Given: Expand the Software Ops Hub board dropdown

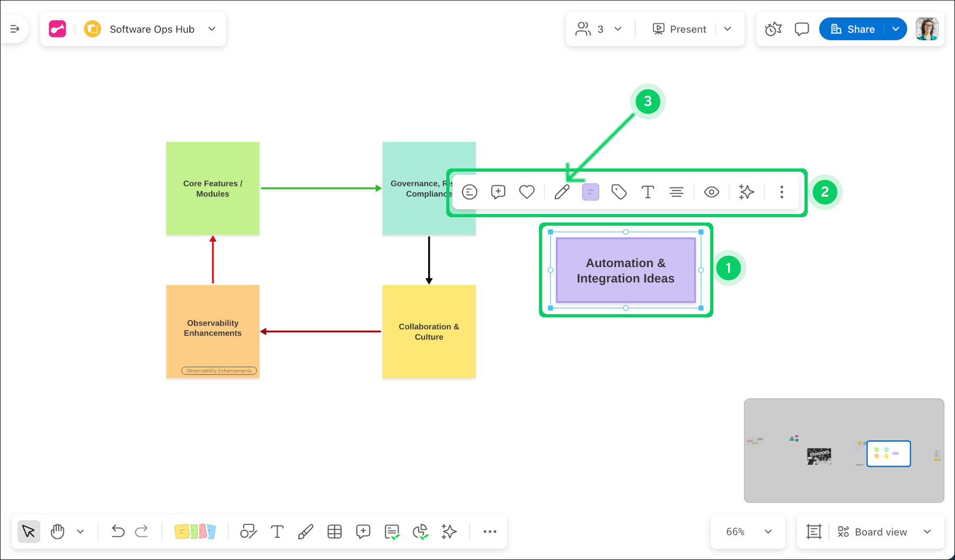Looking at the screenshot, I should pyautogui.click(x=212, y=29).
